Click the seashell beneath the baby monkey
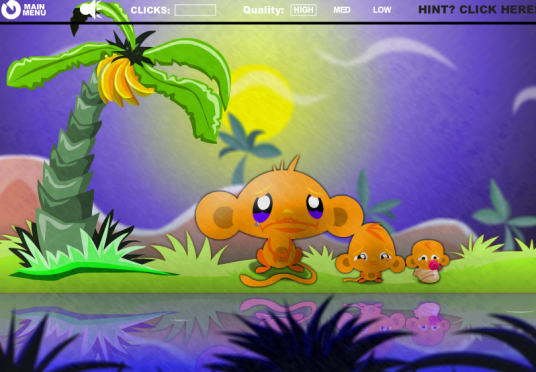The image size is (536, 372). (426, 276)
